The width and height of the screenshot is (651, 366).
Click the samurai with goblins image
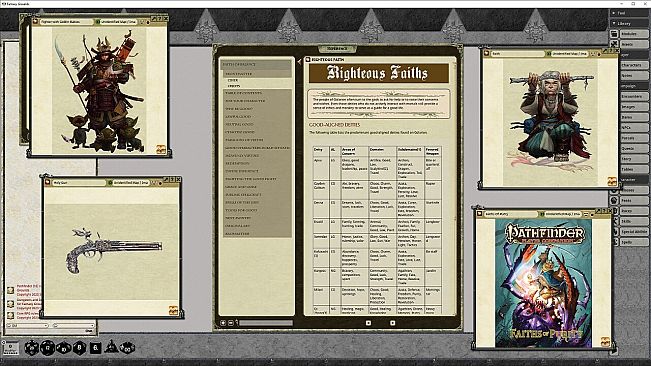click(99, 90)
